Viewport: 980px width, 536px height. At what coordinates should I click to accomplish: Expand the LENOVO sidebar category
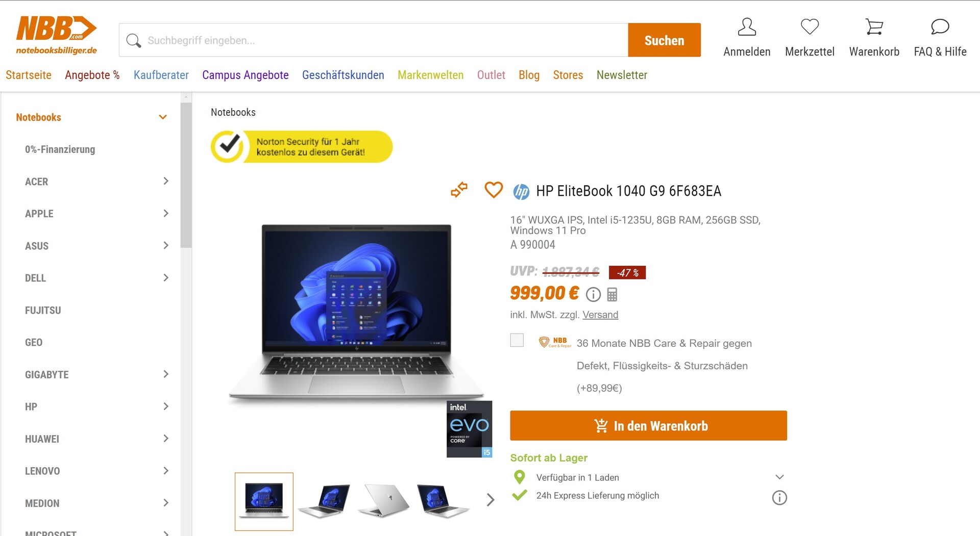[x=165, y=471]
